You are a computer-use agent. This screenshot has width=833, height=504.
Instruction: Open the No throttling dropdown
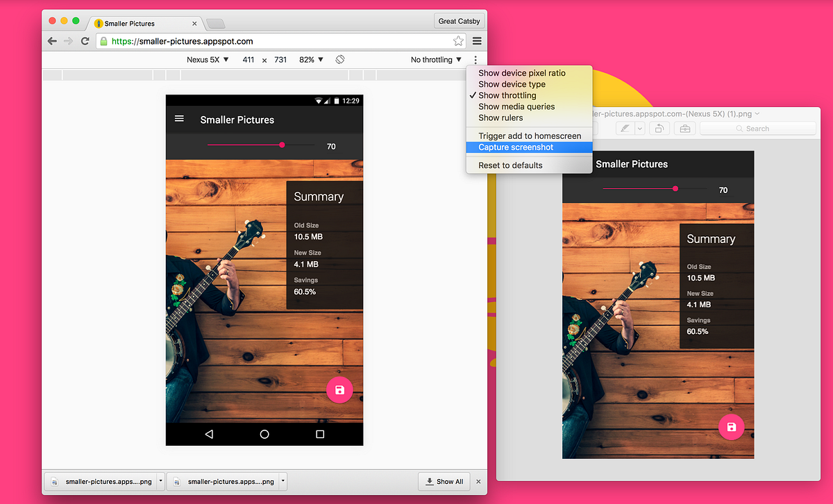[436, 60]
